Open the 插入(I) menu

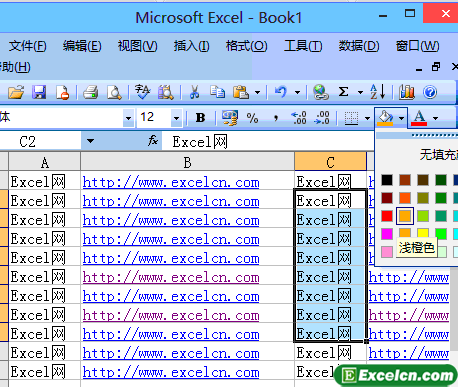[191, 46]
